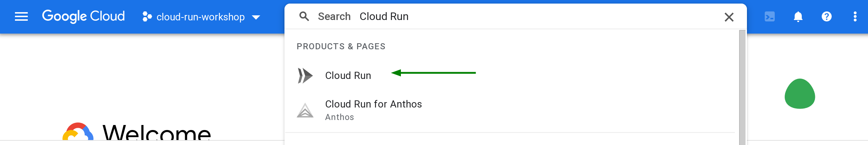The height and width of the screenshot is (145, 868).
Task: Click the project hexagon icon beside cloud-run-workshop
Action: coord(147,16)
